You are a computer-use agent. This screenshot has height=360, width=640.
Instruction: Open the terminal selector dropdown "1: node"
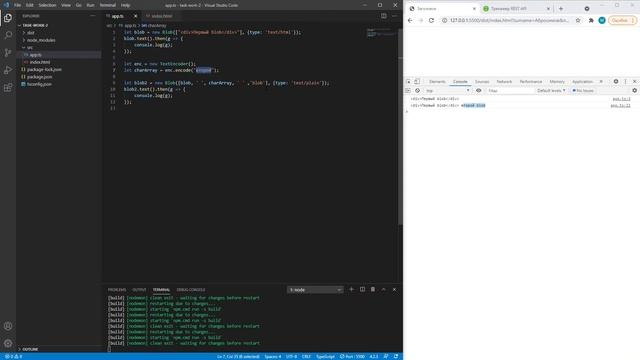315,290
